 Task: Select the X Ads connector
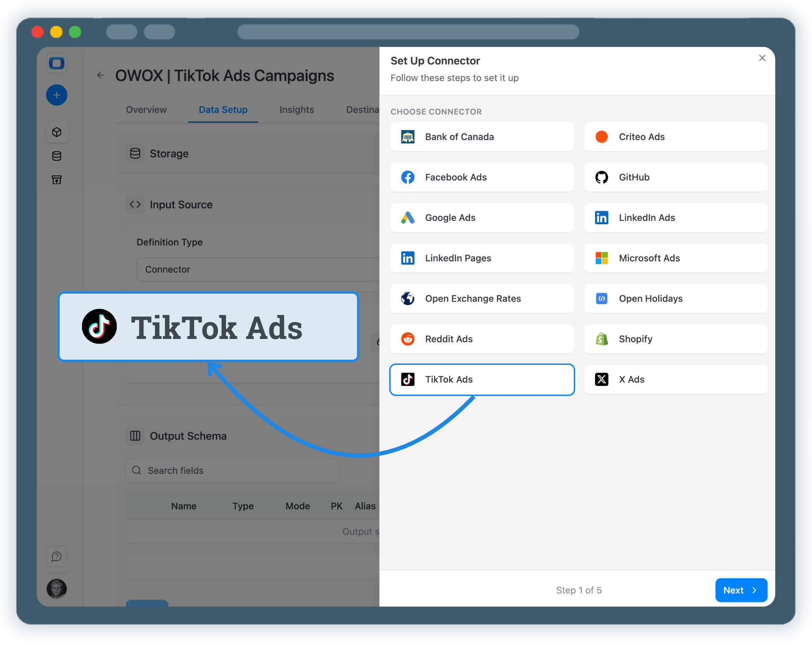675,380
